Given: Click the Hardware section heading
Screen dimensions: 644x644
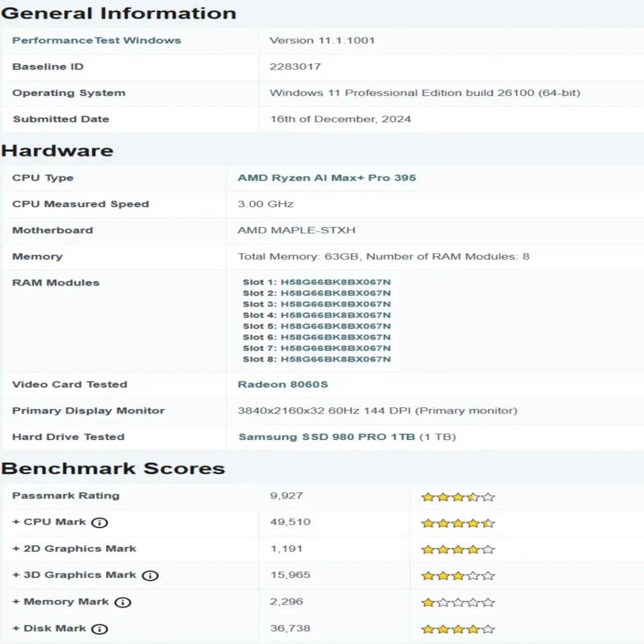Looking at the screenshot, I should coord(57,151).
